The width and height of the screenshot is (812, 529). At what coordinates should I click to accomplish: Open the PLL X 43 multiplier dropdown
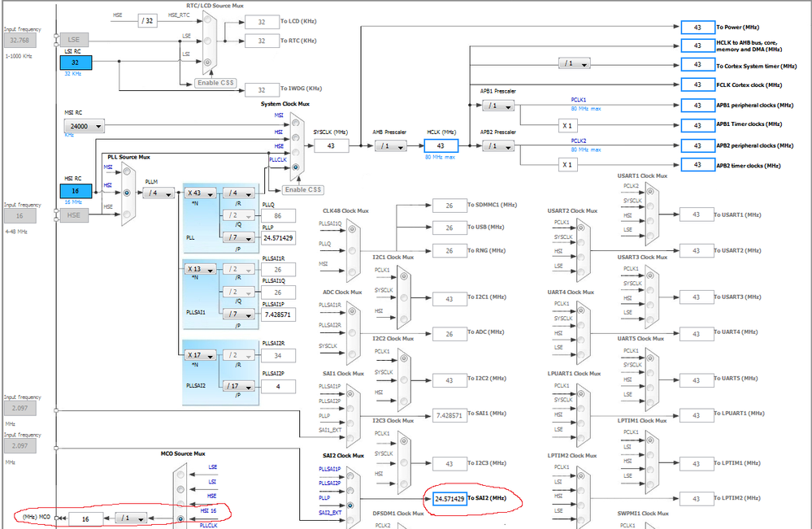[x=201, y=193]
